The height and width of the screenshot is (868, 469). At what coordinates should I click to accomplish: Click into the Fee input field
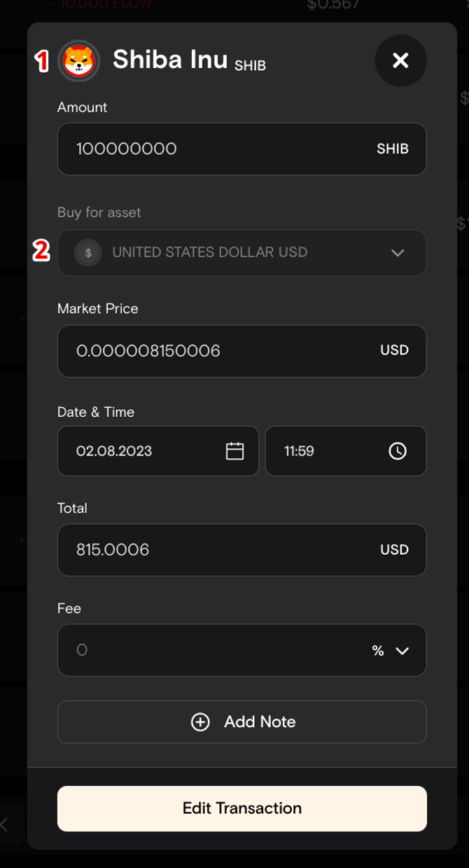[210, 650]
